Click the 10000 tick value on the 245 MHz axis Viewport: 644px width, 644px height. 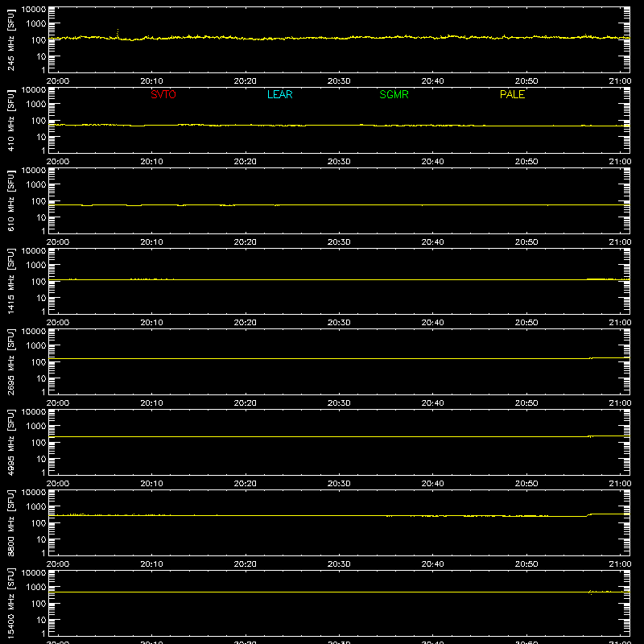pos(34,10)
